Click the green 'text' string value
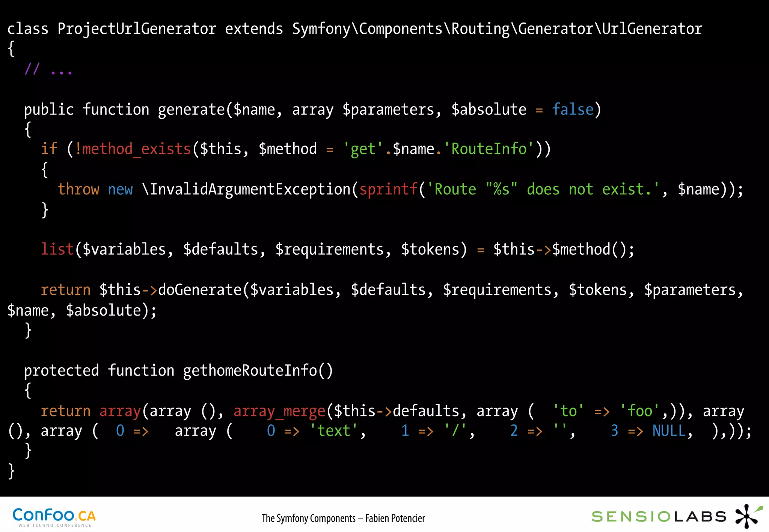 coord(333,431)
